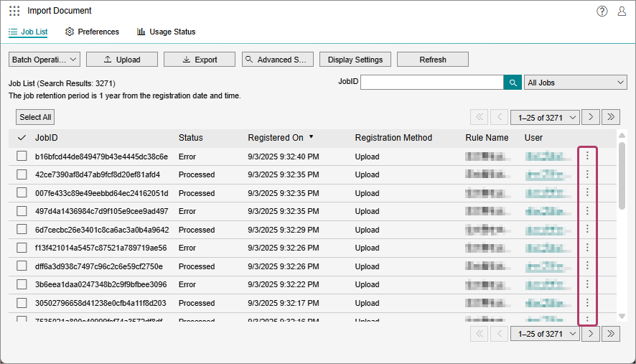This screenshot has width=636, height=364.
Task: Open the user account icon
Action: point(622,11)
